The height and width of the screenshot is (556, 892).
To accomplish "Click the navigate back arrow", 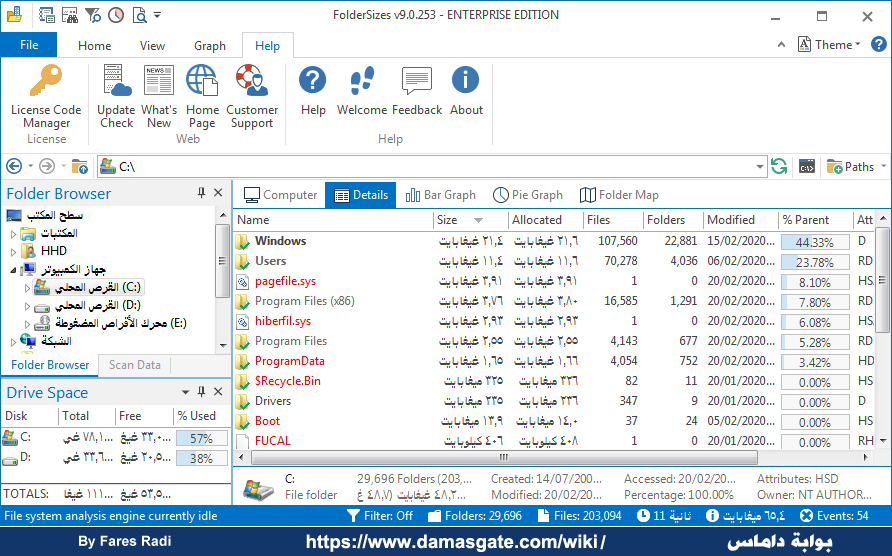I will coord(14,166).
